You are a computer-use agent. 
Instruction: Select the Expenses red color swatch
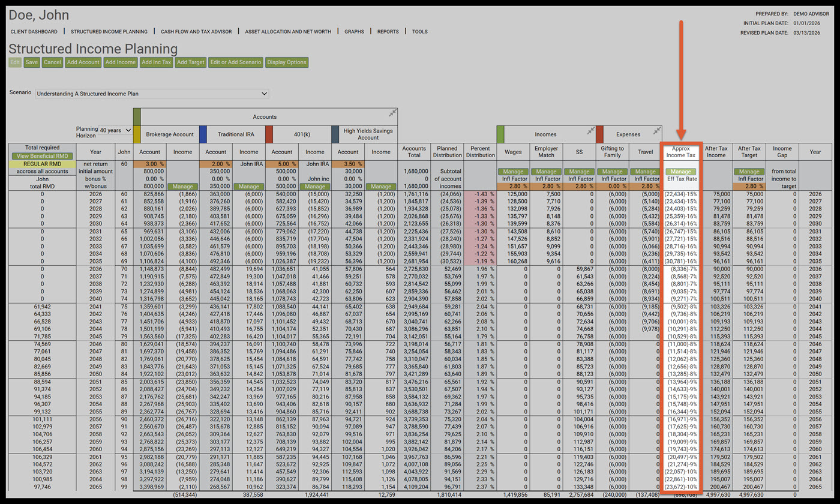tap(599, 134)
